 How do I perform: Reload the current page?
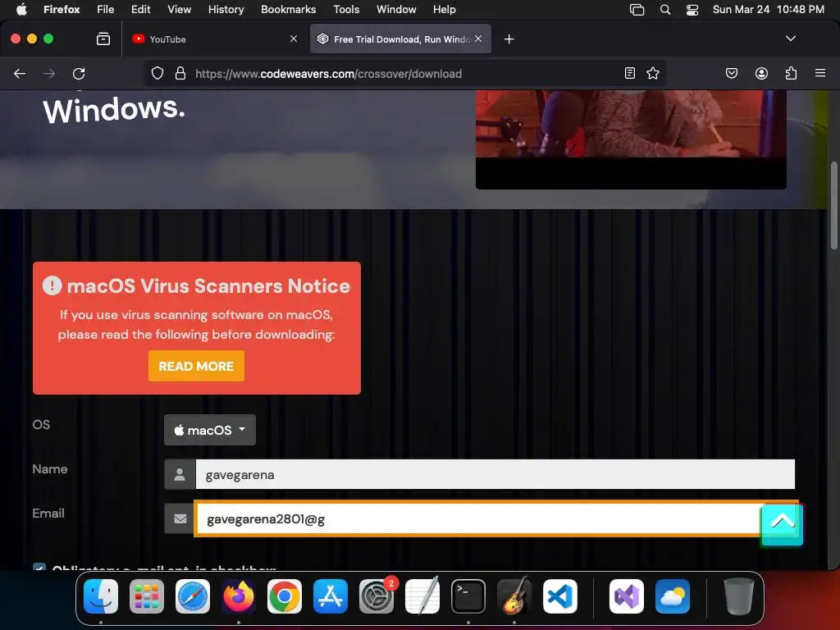pos(79,73)
